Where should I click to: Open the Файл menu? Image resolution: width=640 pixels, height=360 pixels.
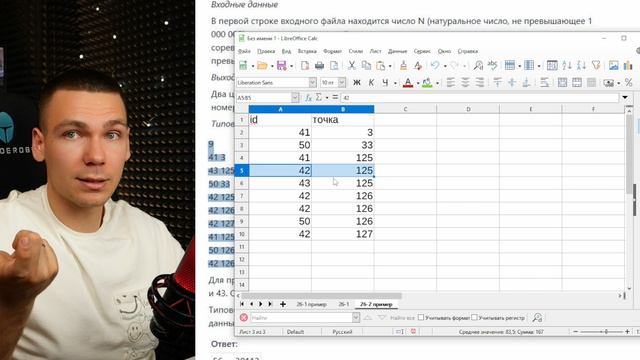pos(244,51)
